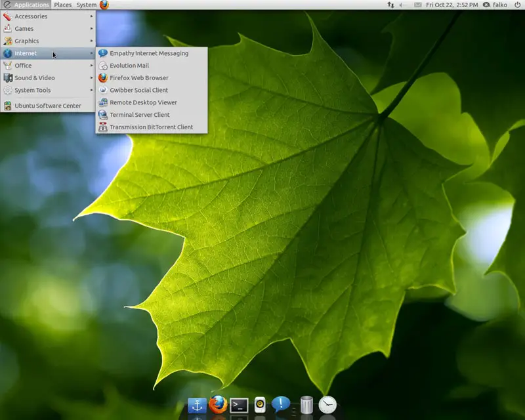Launch Firefox from top panel icon

point(104,5)
